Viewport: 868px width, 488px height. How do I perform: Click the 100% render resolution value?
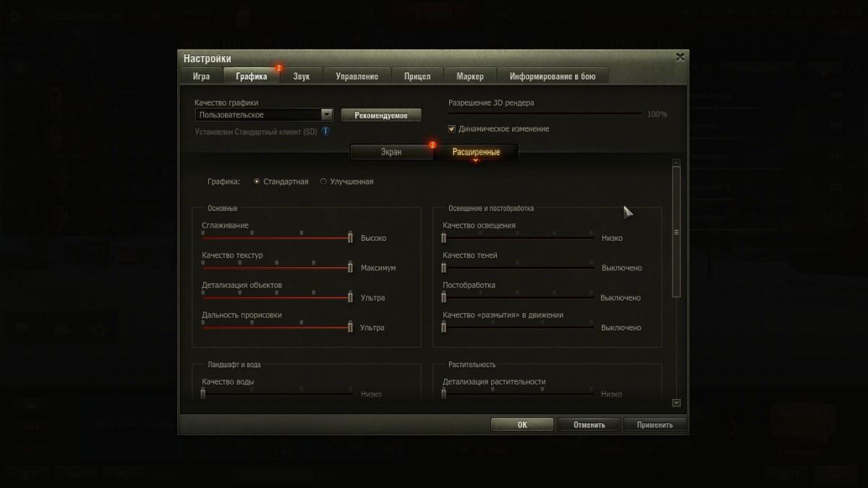[x=657, y=114]
